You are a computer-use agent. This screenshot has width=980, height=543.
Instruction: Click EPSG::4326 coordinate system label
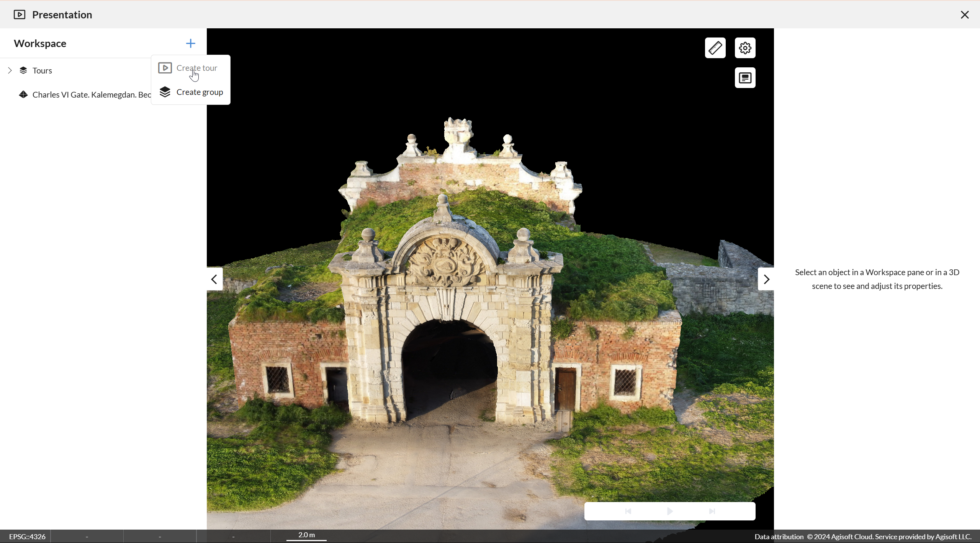27,536
